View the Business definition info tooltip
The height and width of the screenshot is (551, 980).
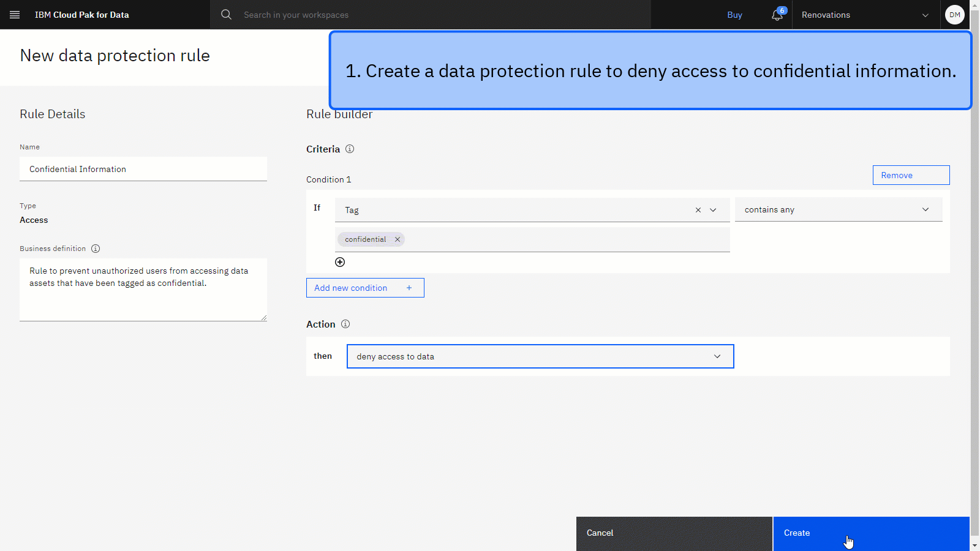[x=95, y=249]
